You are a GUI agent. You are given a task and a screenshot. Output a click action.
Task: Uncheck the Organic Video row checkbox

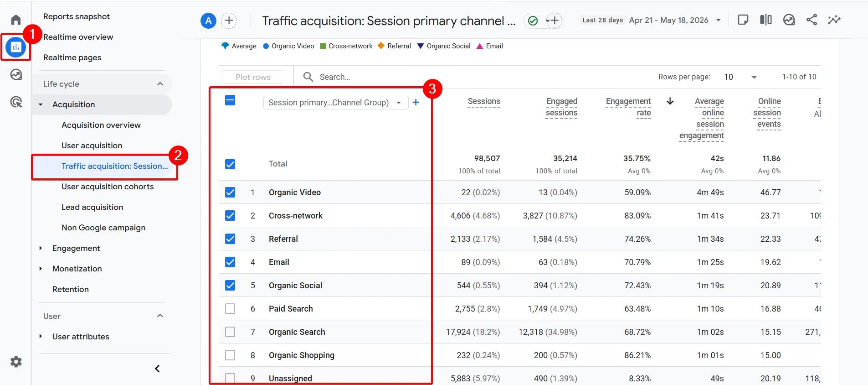tap(230, 192)
